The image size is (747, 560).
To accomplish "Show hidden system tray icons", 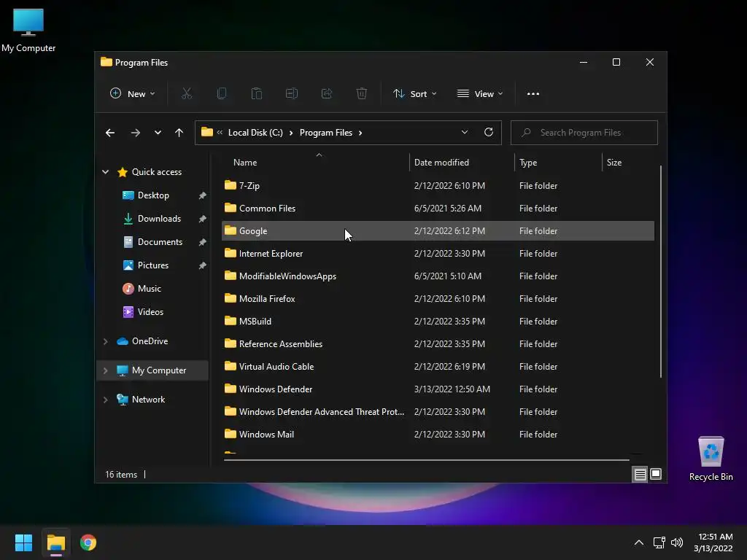I will [x=639, y=542].
